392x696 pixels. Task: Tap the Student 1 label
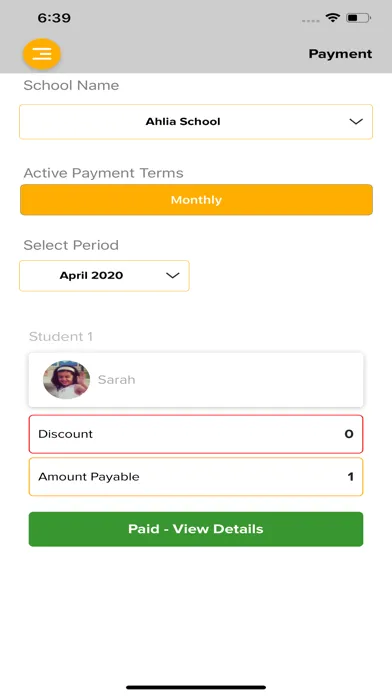pyautogui.click(x=61, y=336)
